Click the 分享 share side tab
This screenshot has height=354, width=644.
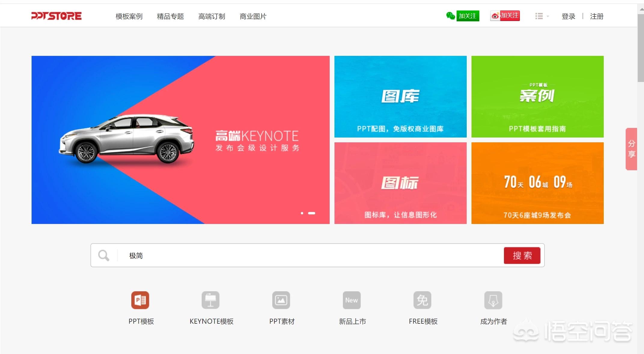(631, 149)
